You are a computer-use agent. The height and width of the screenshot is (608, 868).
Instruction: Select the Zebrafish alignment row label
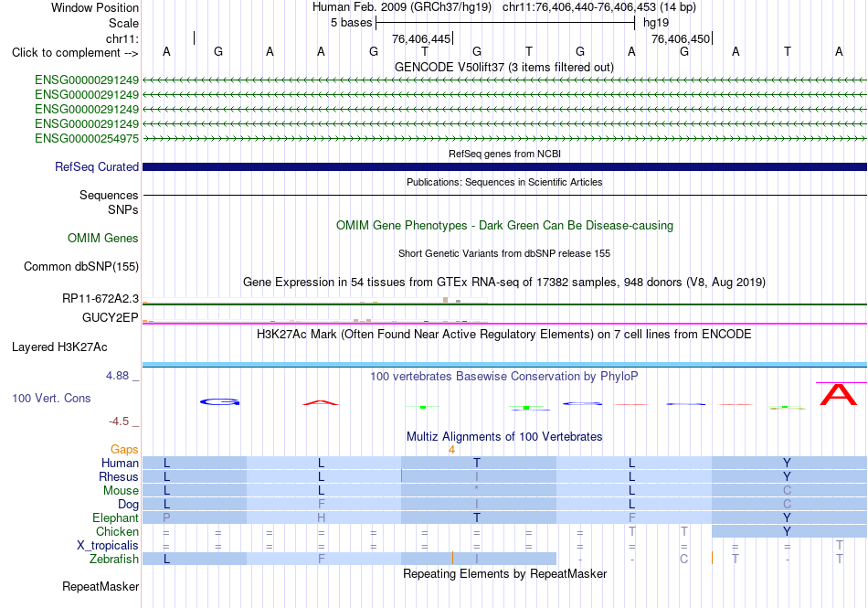[114, 560]
